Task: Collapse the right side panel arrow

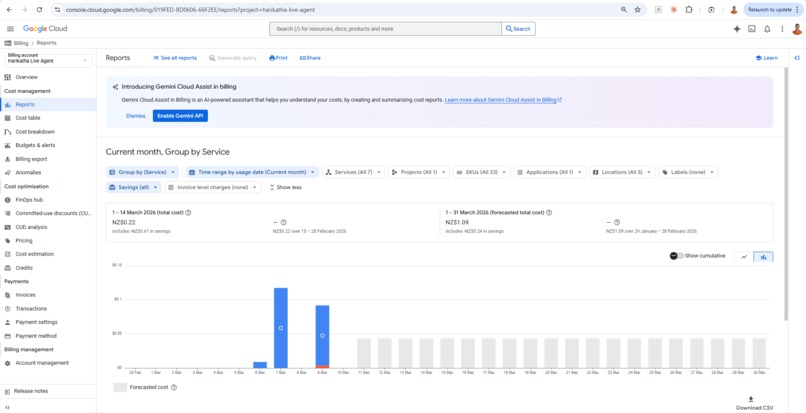Action: point(797,58)
